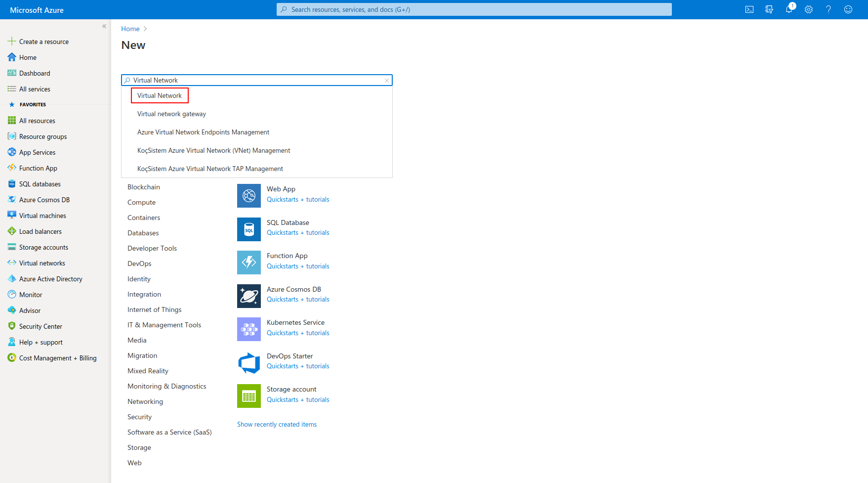Click Virtual networks sidebar icon
The width and height of the screenshot is (868, 483).
click(x=12, y=263)
